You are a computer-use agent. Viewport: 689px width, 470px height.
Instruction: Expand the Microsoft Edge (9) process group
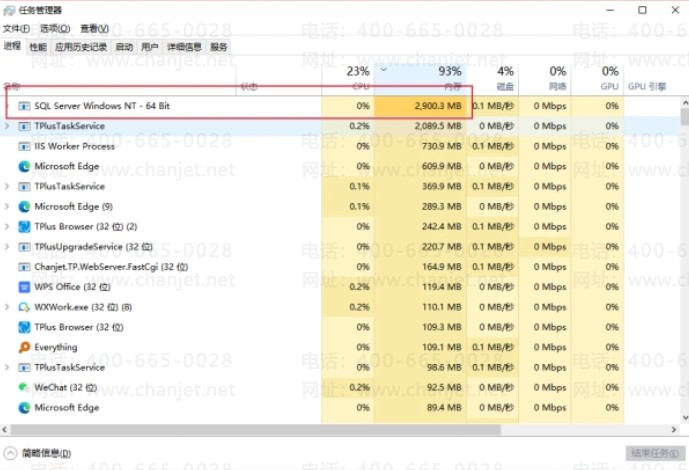point(7,206)
